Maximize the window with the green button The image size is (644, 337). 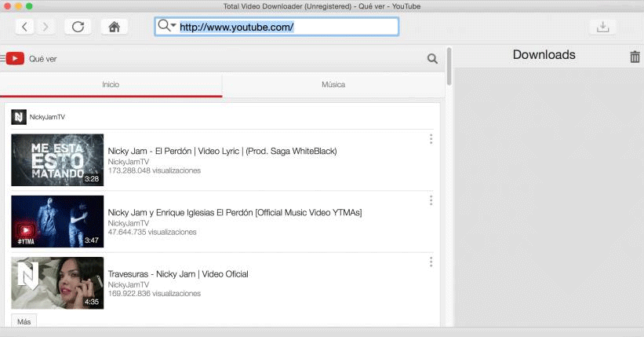click(x=29, y=6)
